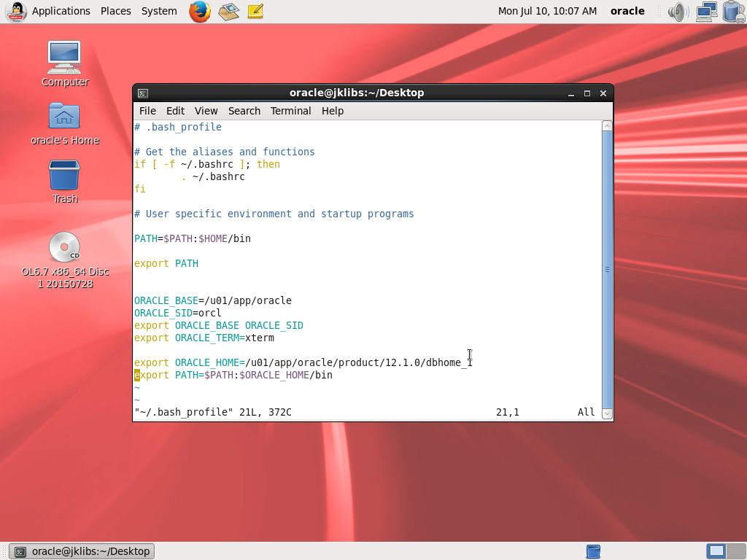Click the '"~/.bash_profile" 21L, 372C' status text
Image resolution: width=747 pixels, height=560 pixels.
[213, 412]
